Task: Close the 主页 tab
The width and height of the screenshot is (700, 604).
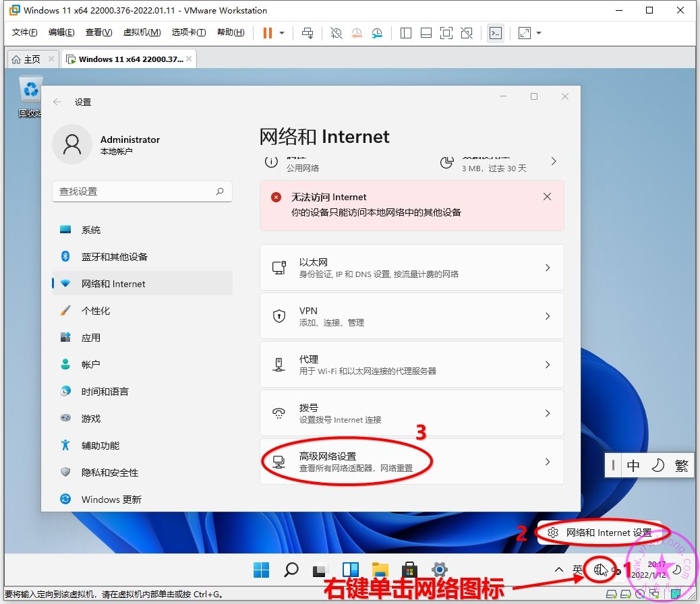Action: click(51, 59)
